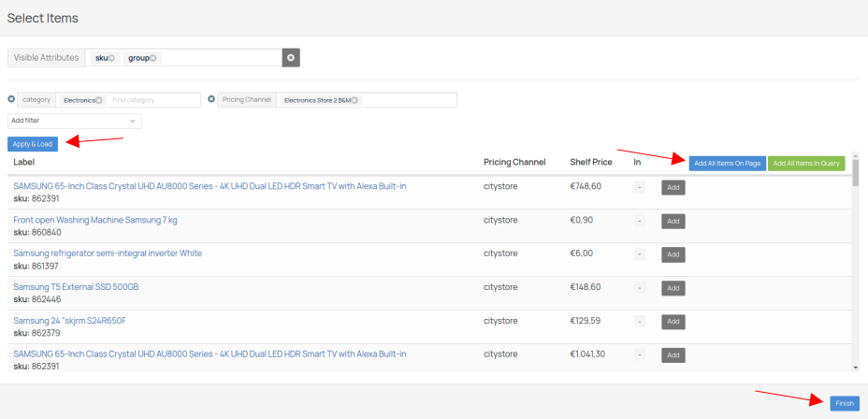Click In dash for Samsung T5 SSD row
868x419 pixels.
[x=640, y=288]
